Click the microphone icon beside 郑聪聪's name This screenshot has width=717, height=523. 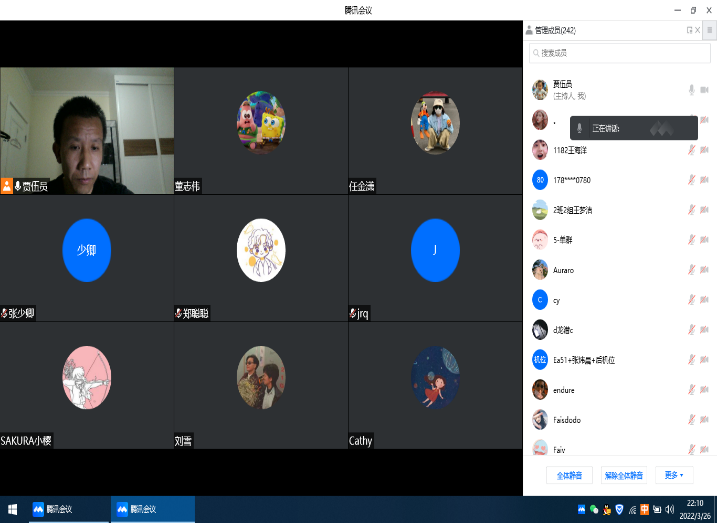(178, 314)
